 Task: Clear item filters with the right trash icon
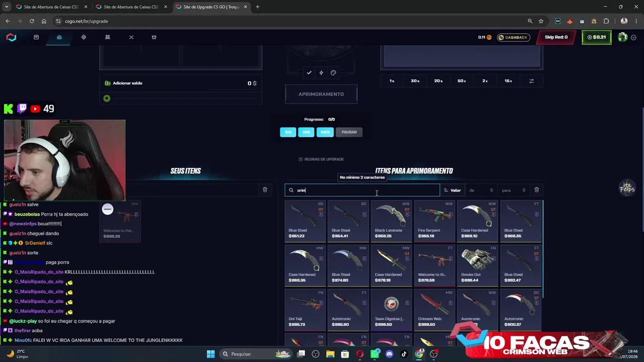point(536,190)
